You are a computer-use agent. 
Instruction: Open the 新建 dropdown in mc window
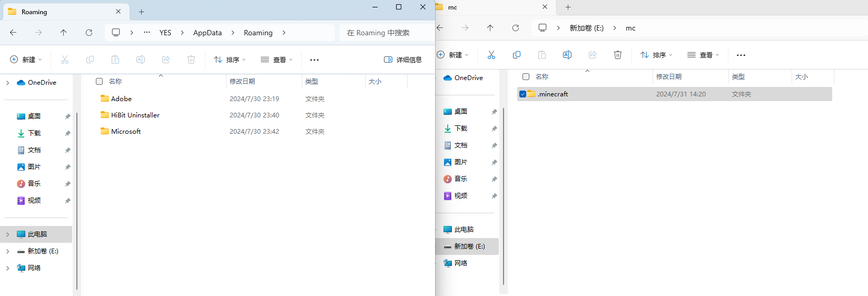pyautogui.click(x=453, y=55)
